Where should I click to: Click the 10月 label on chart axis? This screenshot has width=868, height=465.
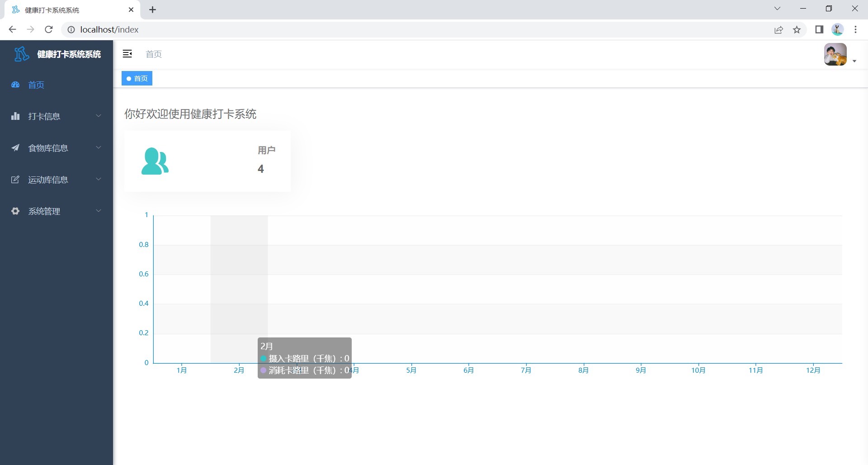tap(698, 370)
